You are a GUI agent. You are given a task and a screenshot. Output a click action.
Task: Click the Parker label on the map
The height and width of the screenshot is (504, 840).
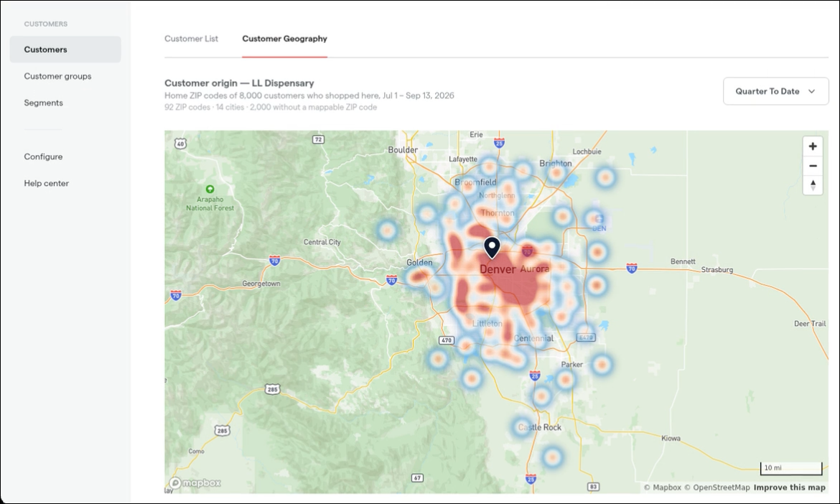pos(571,364)
